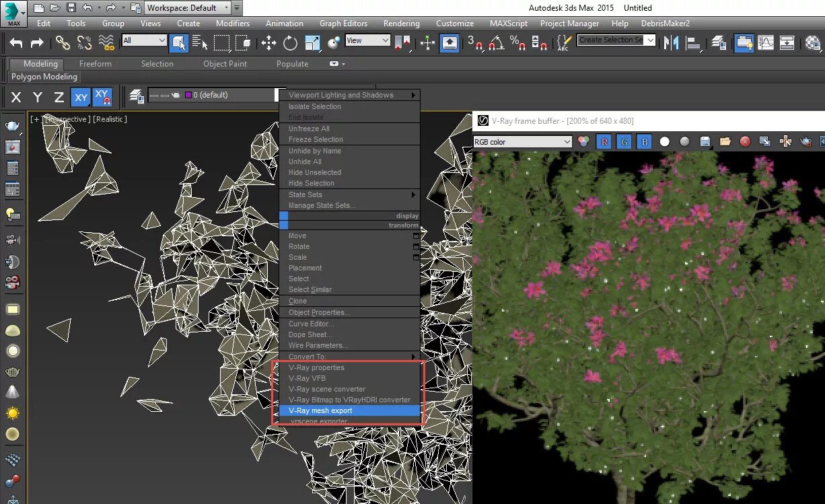Open the DebrisMaker2 menu
This screenshot has height=504, width=825.
(x=666, y=23)
